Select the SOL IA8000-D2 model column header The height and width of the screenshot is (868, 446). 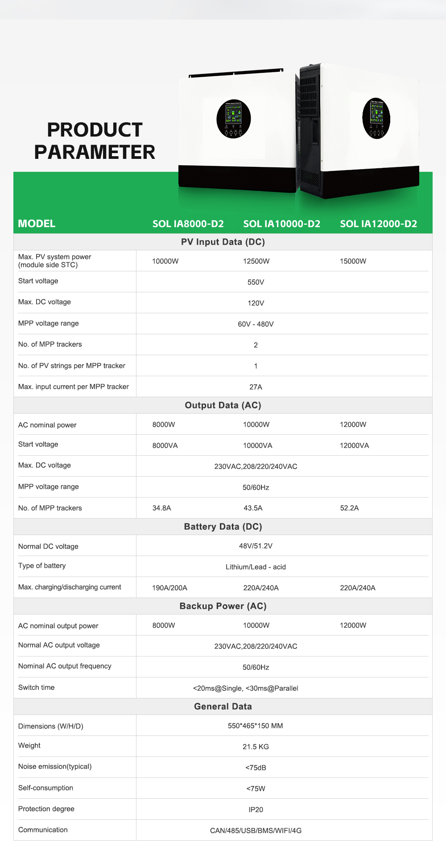pyautogui.click(x=188, y=224)
